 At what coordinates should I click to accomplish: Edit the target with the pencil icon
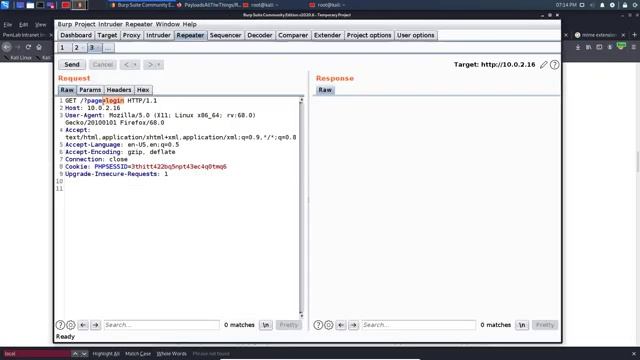[543, 64]
